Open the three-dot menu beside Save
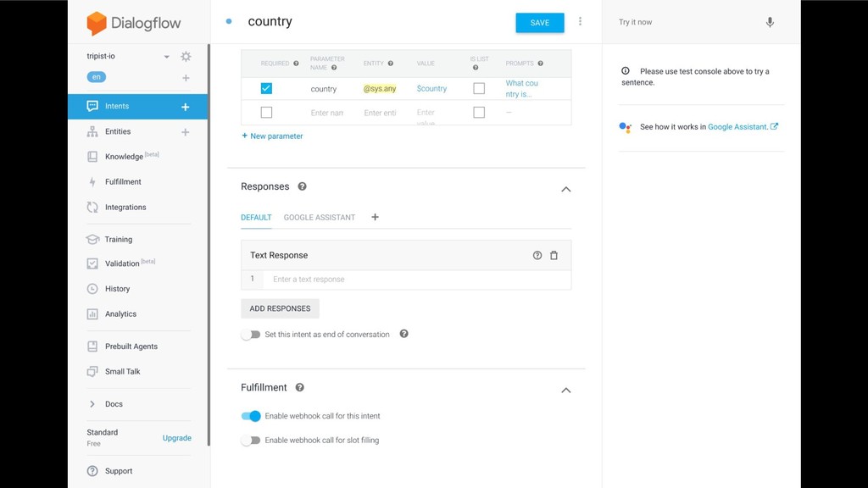Screen dimensions: 868x488 (x=580, y=21)
